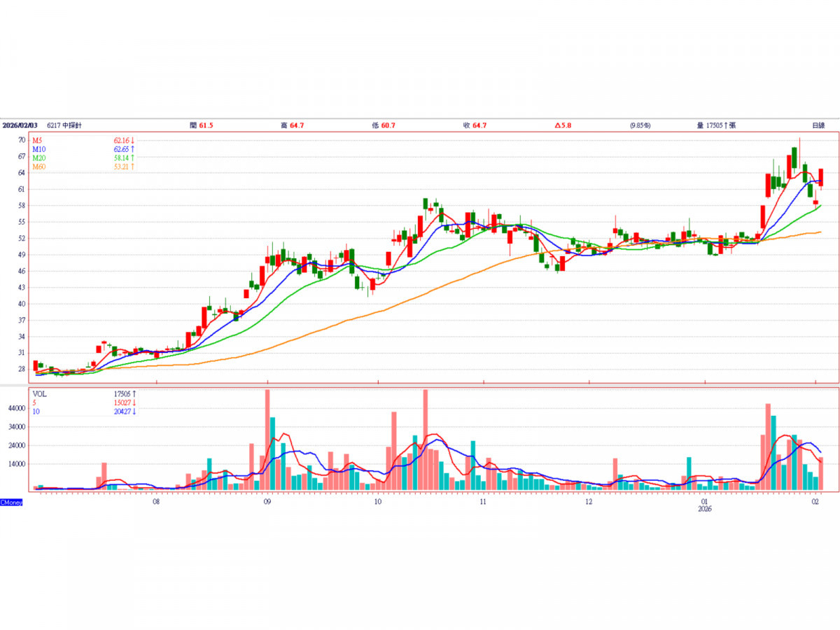Click the price change △5.8 indicator
Image resolution: width=840 pixels, height=630 pixels.
click(563, 125)
